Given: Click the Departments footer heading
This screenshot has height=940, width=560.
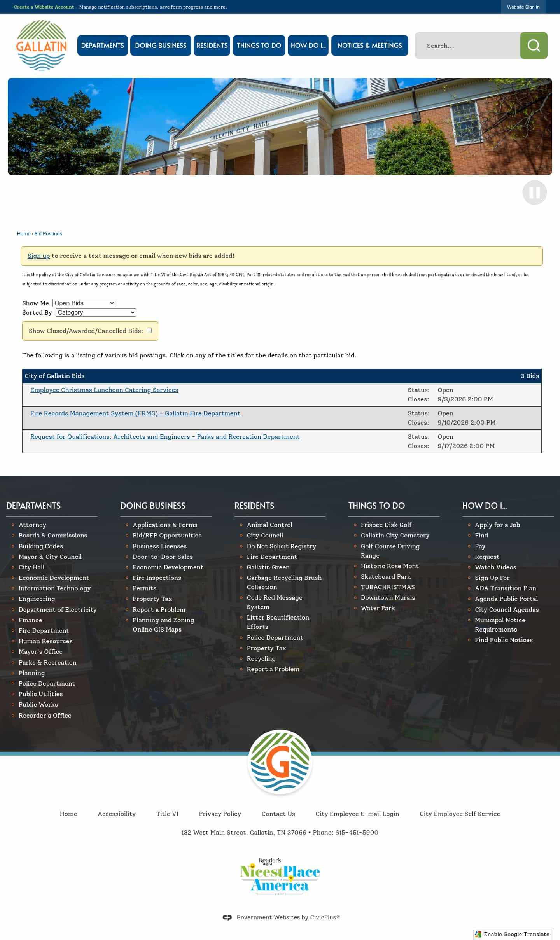Looking at the screenshot, I should [33, 506].
